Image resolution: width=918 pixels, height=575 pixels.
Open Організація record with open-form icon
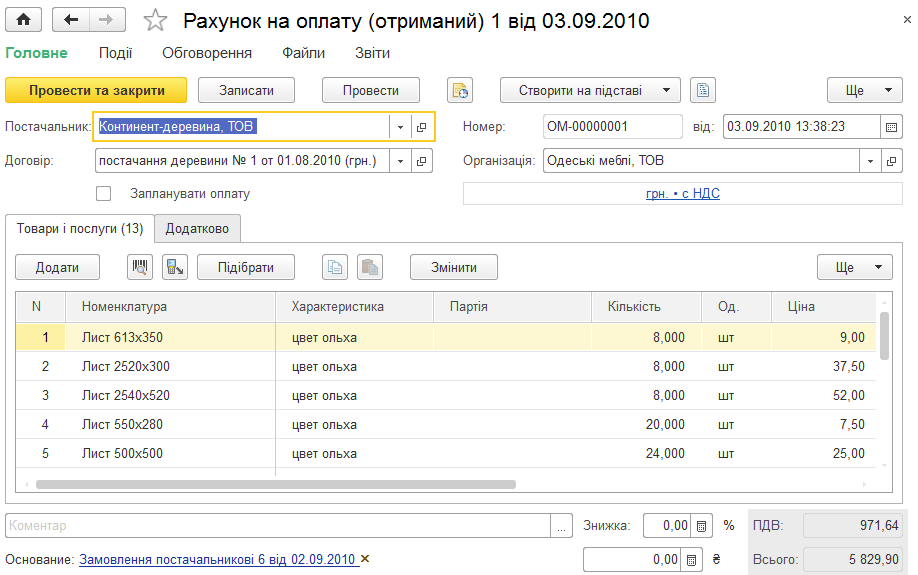tap(891, 161)
